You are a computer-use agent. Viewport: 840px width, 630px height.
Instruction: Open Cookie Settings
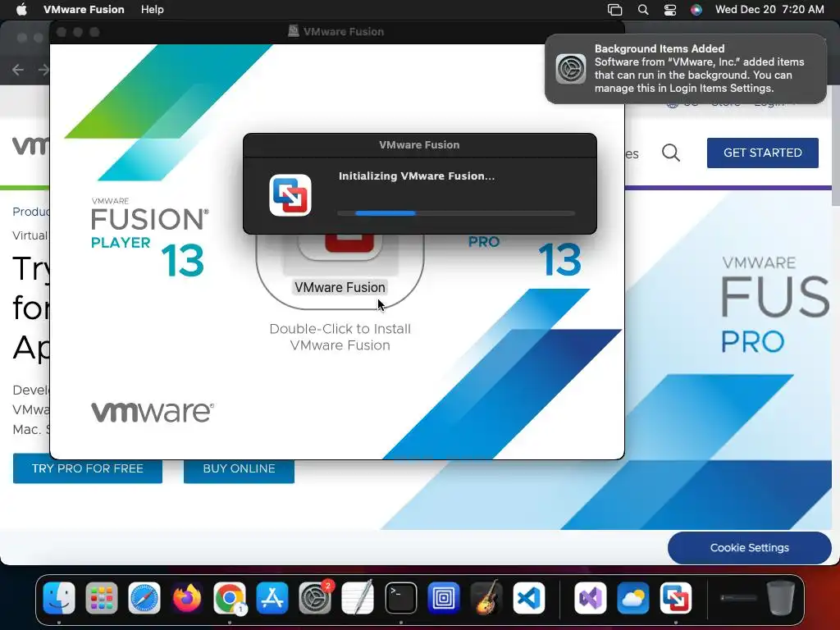[750, 547]
